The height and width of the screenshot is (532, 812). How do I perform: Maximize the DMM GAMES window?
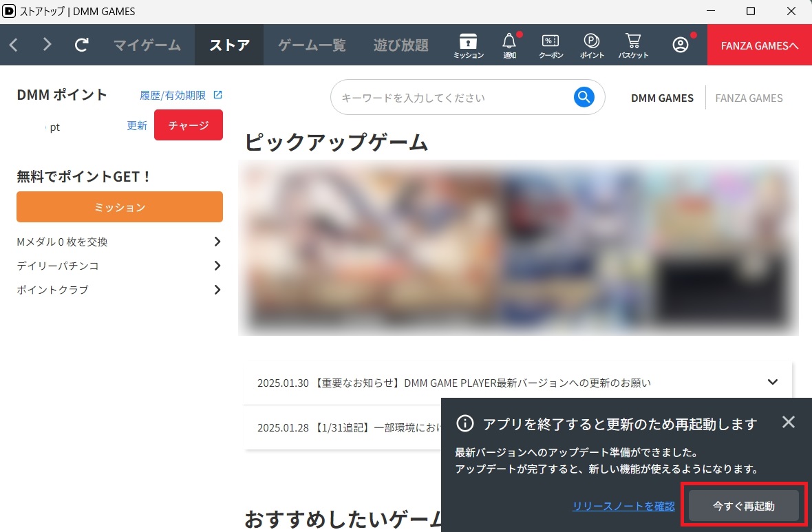point(750,11)
